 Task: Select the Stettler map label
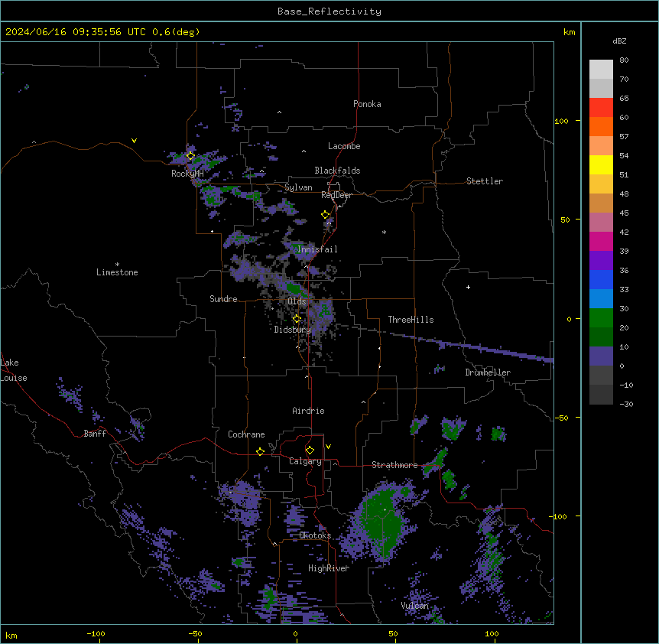[485, 181]
